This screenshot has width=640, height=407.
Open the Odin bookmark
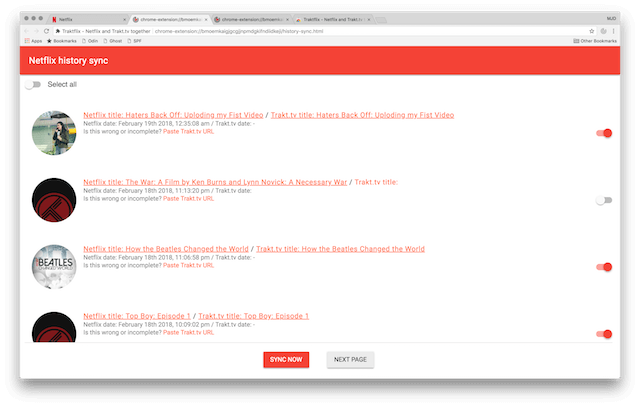click(x=90, y=41)
